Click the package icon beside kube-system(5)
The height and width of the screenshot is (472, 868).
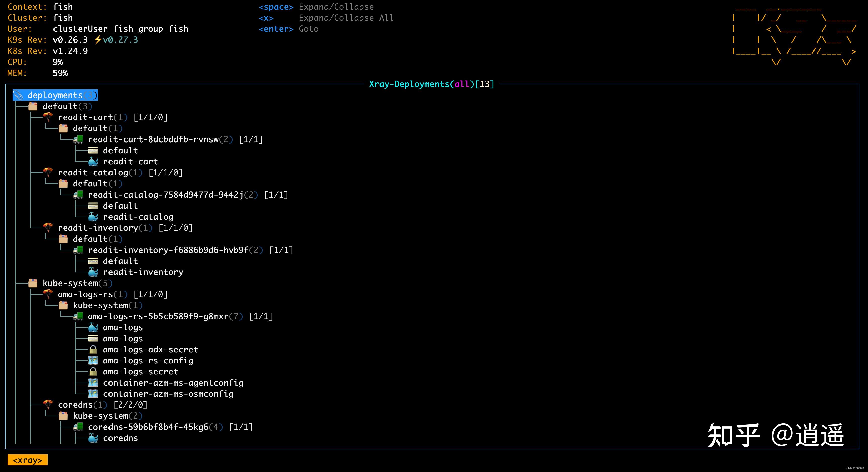click(x=33, y=283)
